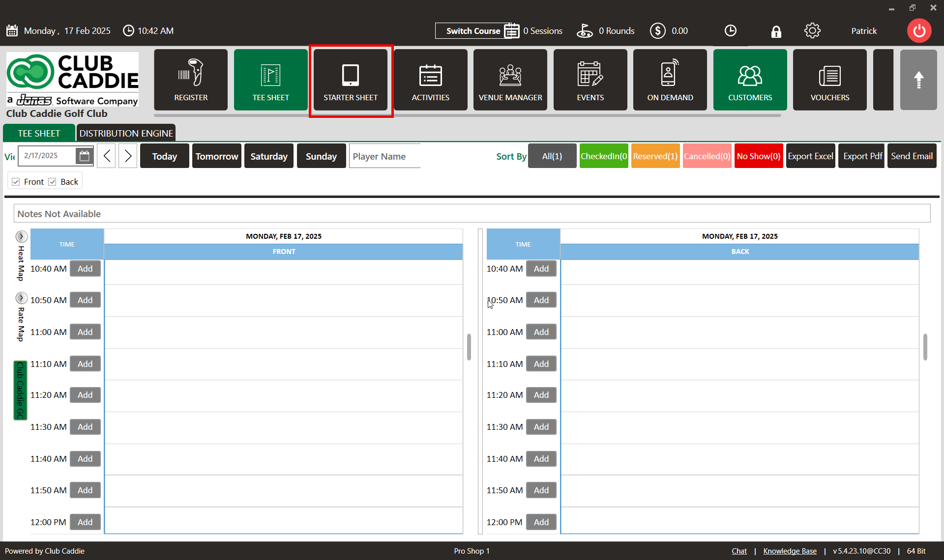
Task: Click the padlock lock icon
Action: [x=776, y=31]
